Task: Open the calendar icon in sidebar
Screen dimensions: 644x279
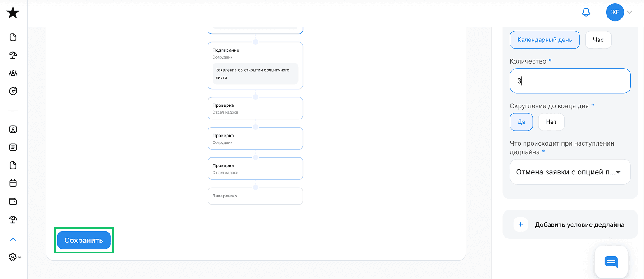Action: pos(13,183)
